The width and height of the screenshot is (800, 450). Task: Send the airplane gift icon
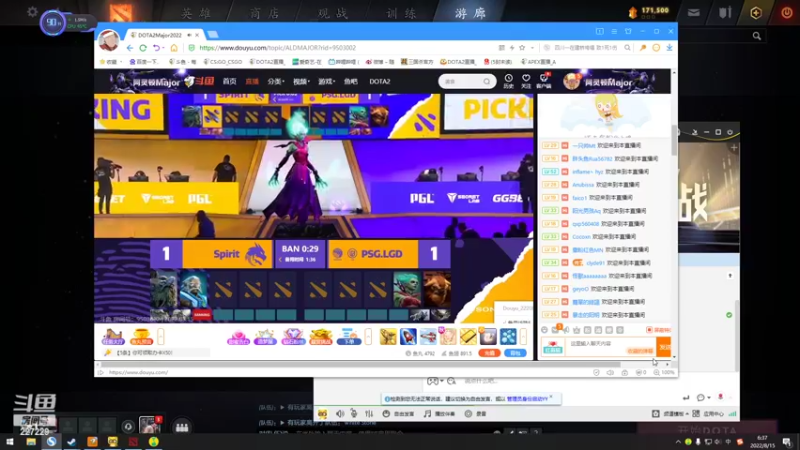[x=428, y=337]
